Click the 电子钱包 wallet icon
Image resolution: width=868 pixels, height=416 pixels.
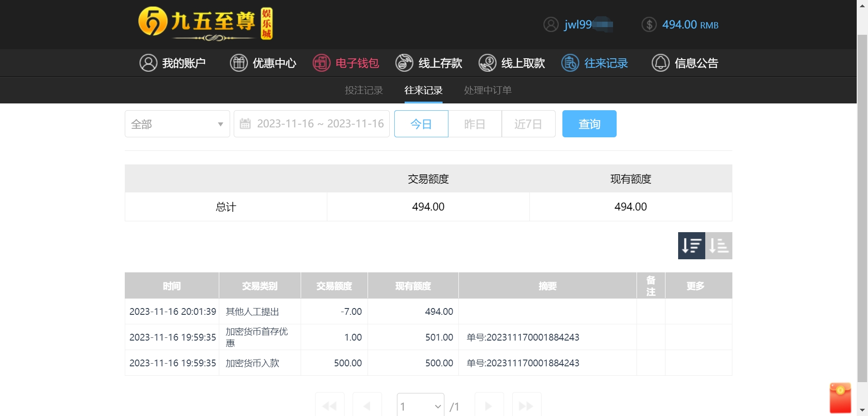pos(321,63)
